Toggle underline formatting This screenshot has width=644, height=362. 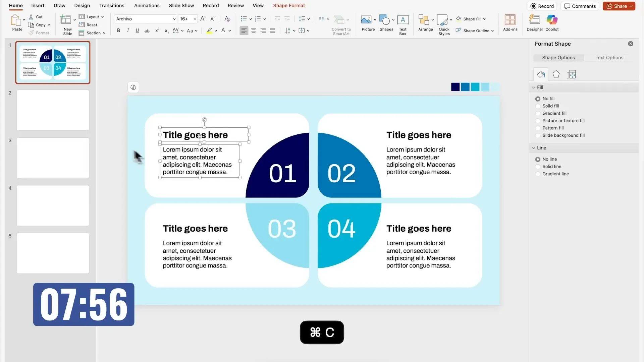[x=137, y=31]
